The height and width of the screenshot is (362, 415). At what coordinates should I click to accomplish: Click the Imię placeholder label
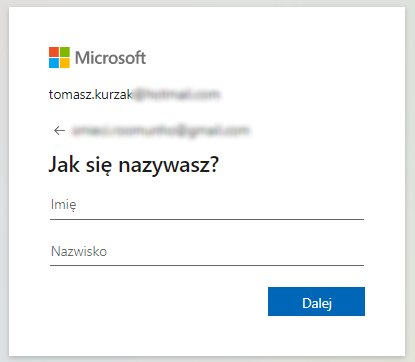tap(63, 204)
